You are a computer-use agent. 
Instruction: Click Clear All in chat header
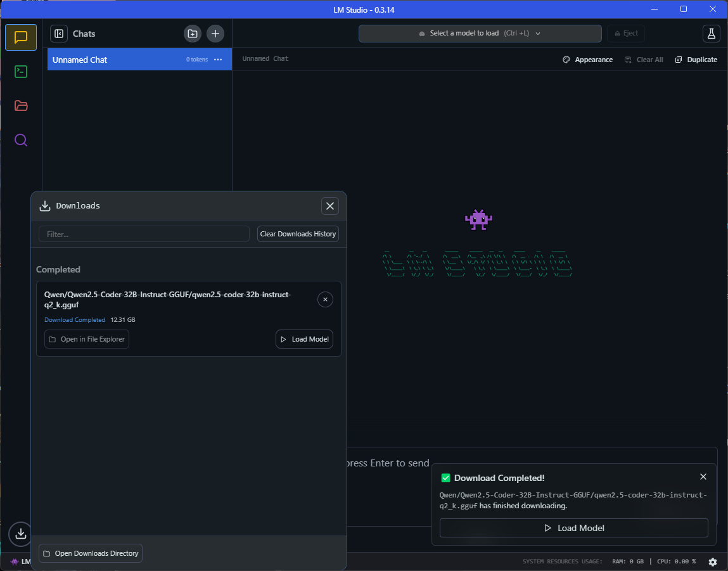(644, 60)
